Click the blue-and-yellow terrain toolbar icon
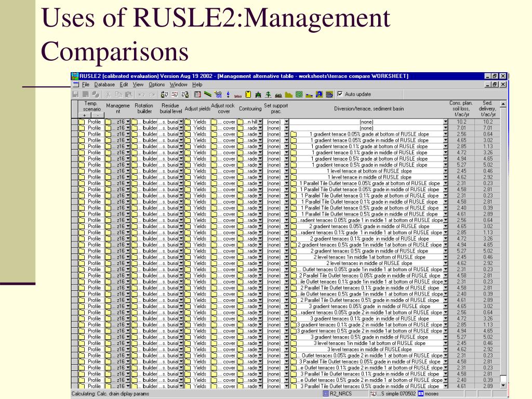The image size is (532, 399). click(x=309, y=95)
